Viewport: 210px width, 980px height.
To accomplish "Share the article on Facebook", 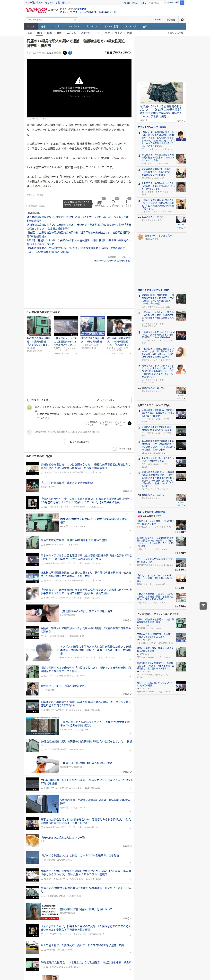I will (70, 53).
